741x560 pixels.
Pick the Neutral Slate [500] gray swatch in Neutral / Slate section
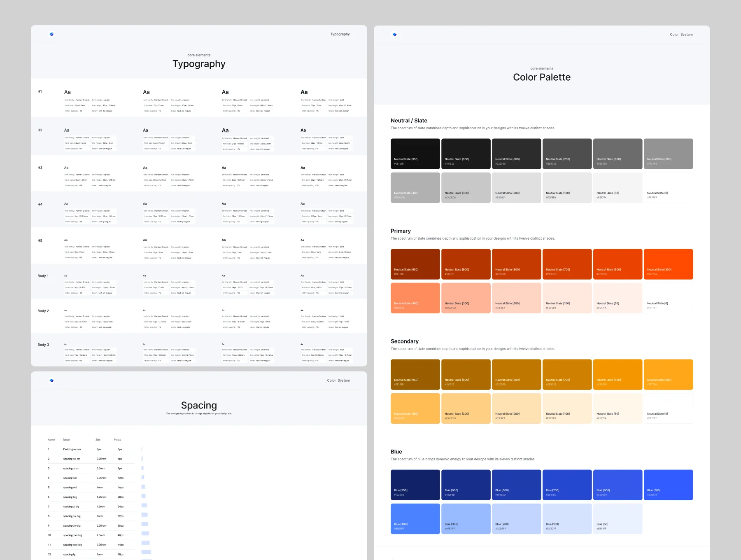668,154
